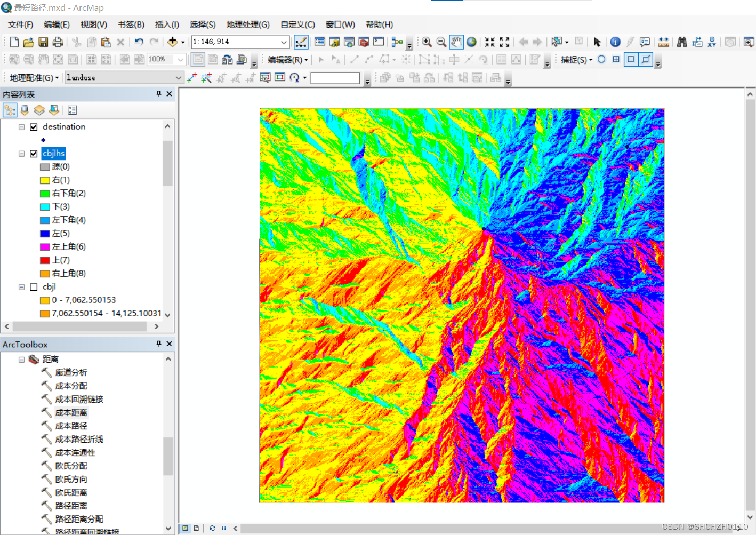Enable the cbjl layer checkbox
The image size is (756, 535).
click(x=34, y=287)
